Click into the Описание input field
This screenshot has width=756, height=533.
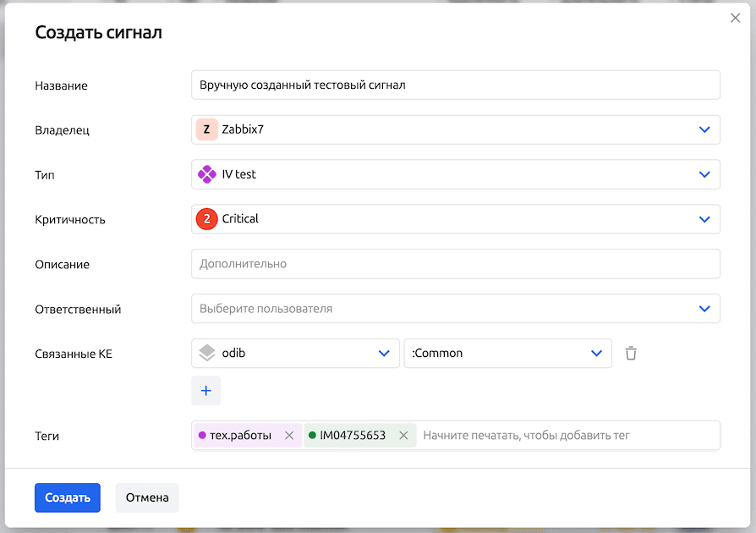(455, 264)
